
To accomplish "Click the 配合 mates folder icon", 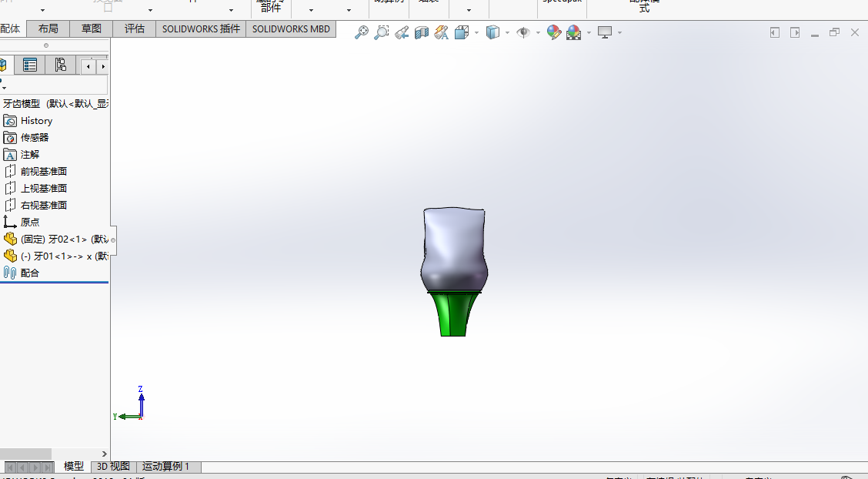I will coord(10,273).
